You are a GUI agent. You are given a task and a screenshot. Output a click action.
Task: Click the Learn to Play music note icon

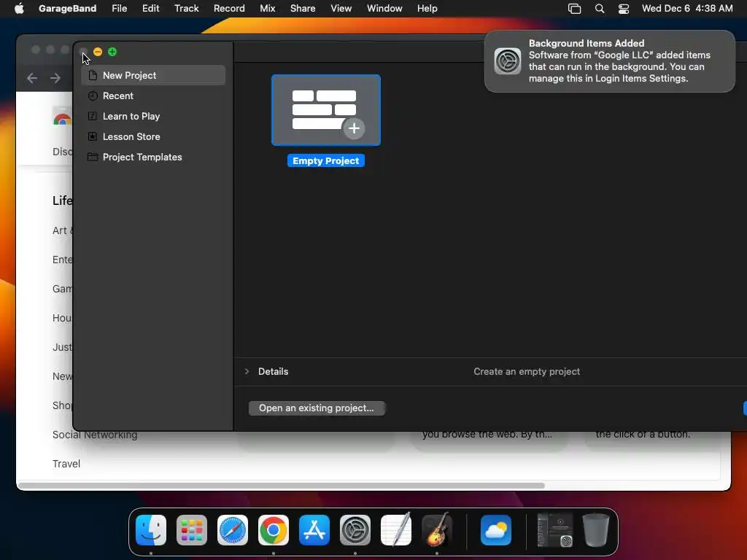[93, 116]
